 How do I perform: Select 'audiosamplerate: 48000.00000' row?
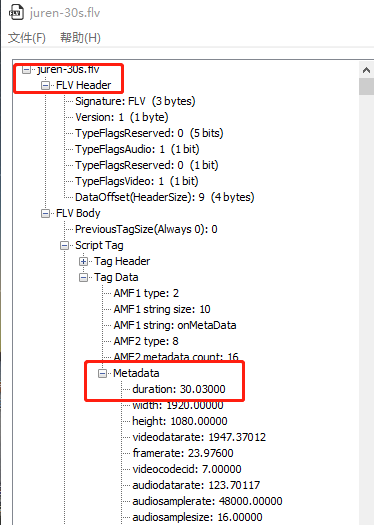click(208, 501)
